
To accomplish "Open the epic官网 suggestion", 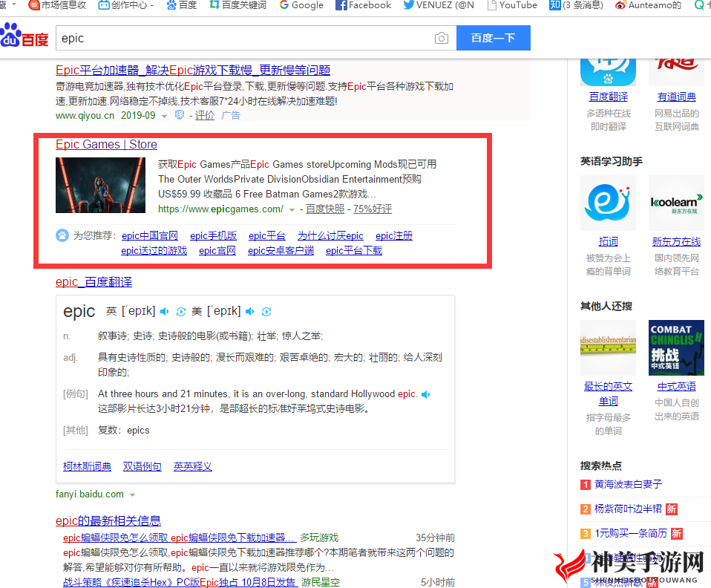I will click(217, 251).
